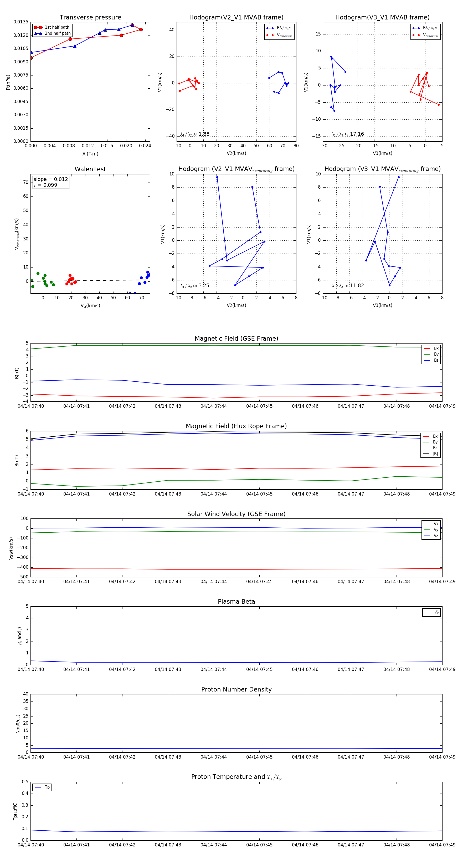Click the "Transverse pressure" plot title

(90, 18)
